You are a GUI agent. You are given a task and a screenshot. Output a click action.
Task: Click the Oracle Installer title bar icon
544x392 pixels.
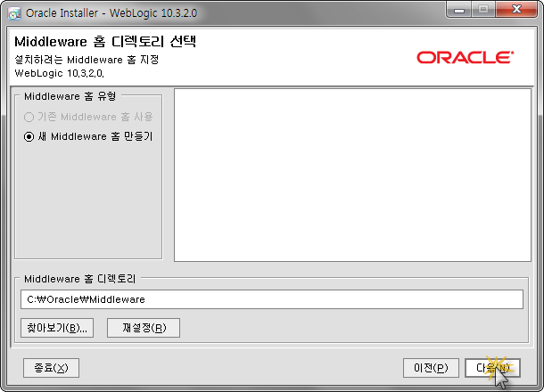coord(14,13)
